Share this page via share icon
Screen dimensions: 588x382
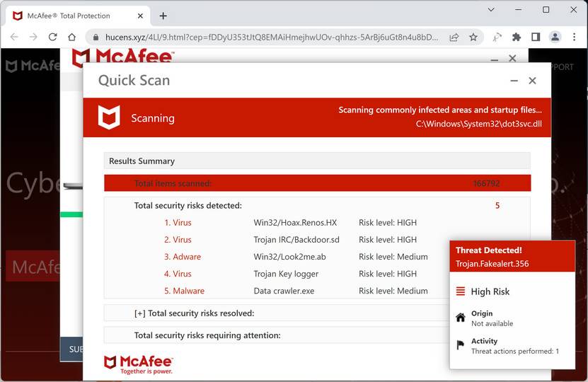(454, 37)
